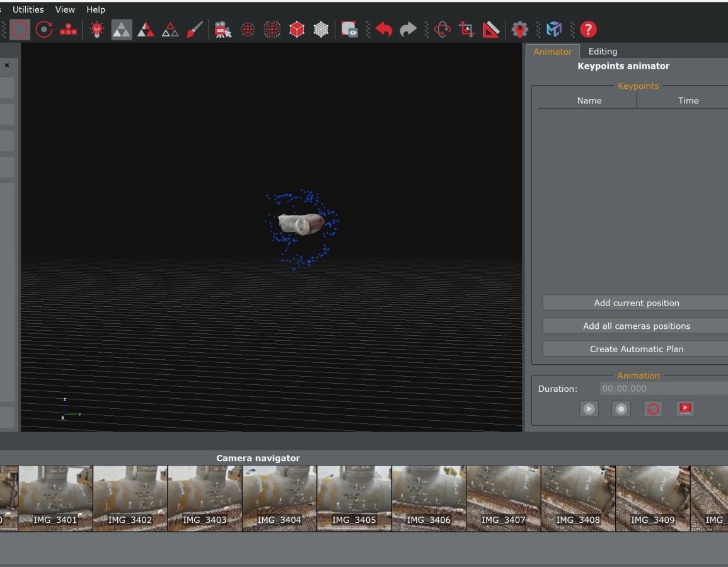Open the Help menu

[96, 9]
